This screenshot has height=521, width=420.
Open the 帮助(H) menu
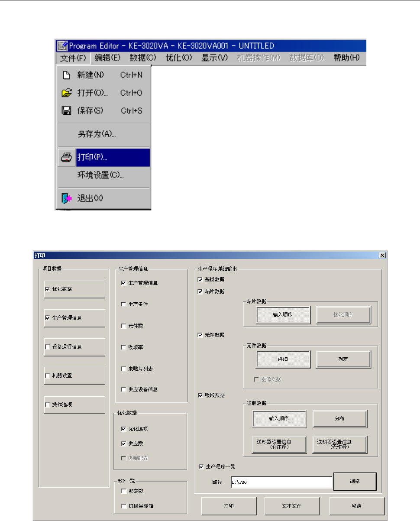(346, 58)
